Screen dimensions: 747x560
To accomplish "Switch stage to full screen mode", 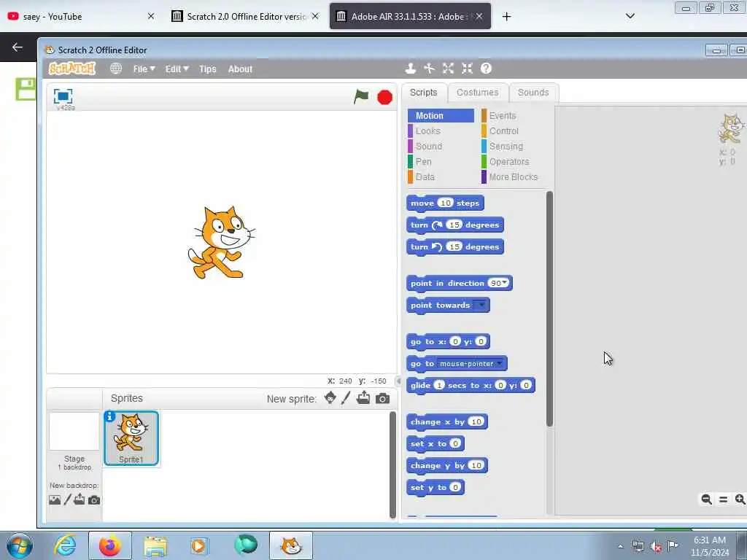I will point(63,96).
